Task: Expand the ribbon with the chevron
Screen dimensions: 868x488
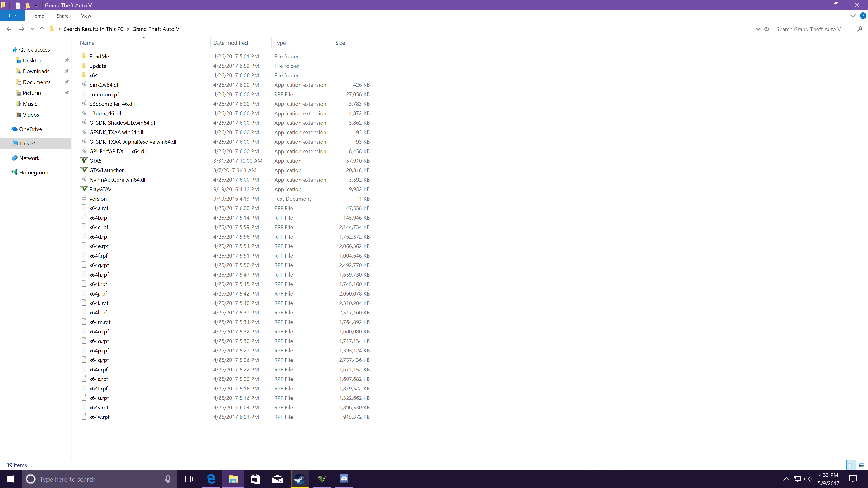Action: 853,16
